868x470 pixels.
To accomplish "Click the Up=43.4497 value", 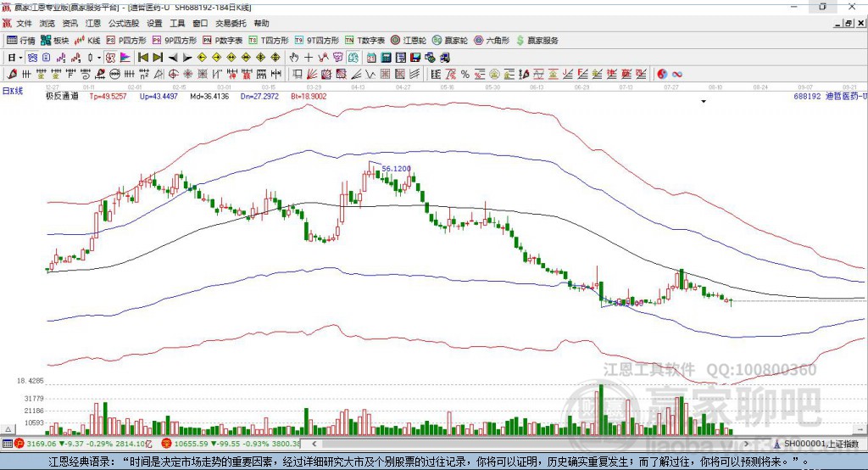I will pyautogui.click(x=159, y=97).
